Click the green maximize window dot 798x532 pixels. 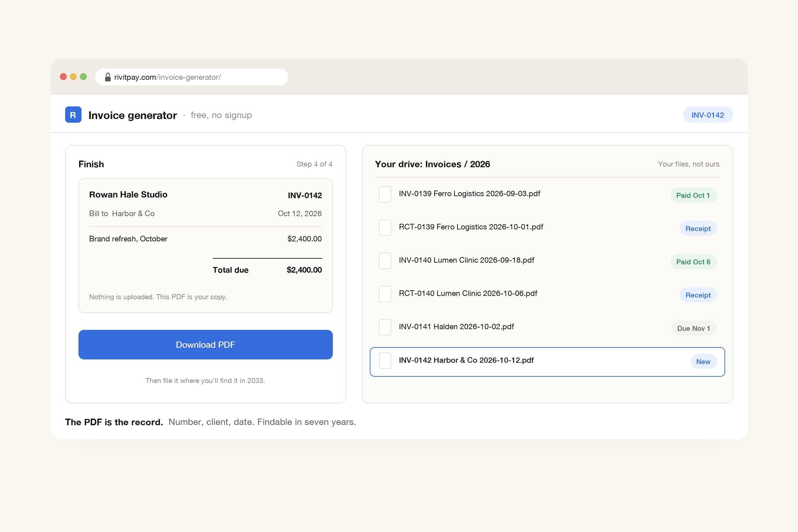pos(83,77)
